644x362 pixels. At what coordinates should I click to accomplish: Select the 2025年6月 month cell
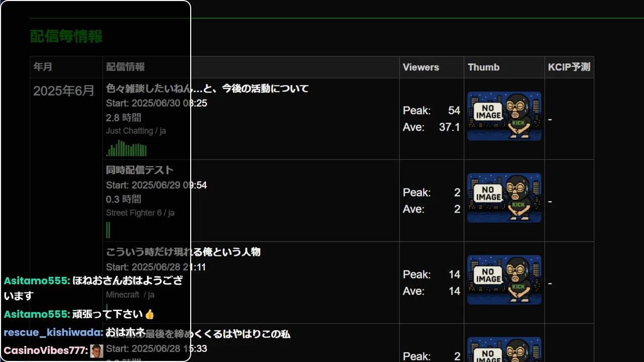pyautogui.click(x=63, y=91)
